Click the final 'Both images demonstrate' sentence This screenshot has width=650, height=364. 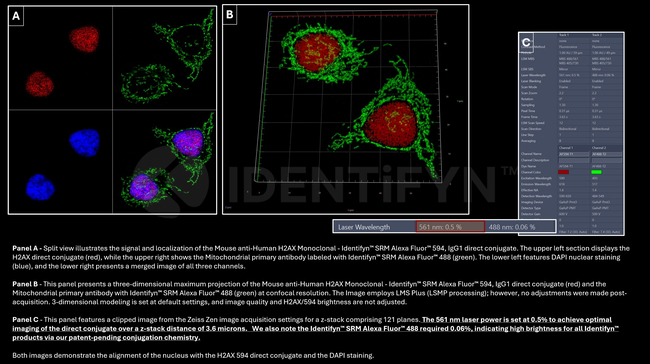tap(193, 355)
